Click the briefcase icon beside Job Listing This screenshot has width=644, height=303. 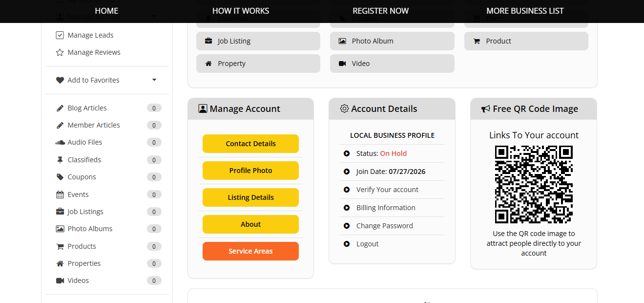point(208,41)
